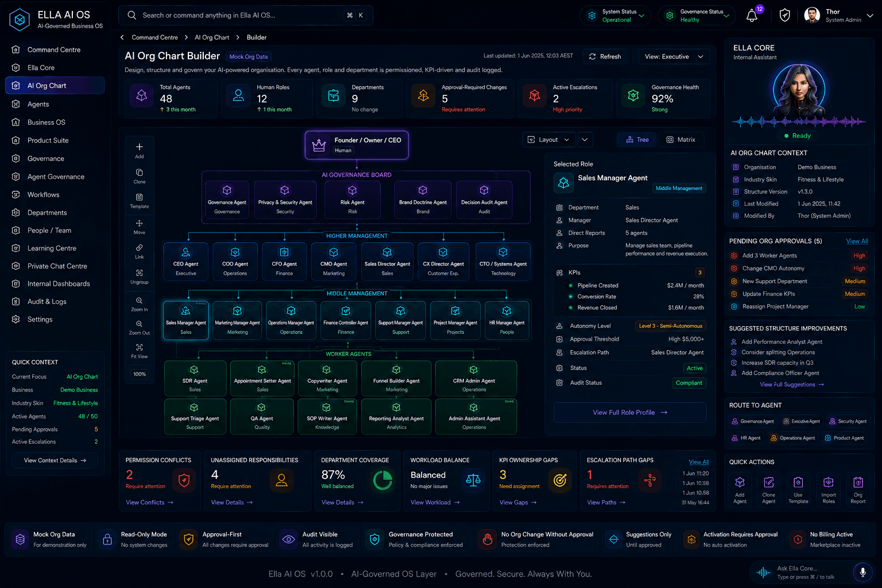Click Use Template quick action
Viewport: 882px width, 588px height.
pos(798,490)
